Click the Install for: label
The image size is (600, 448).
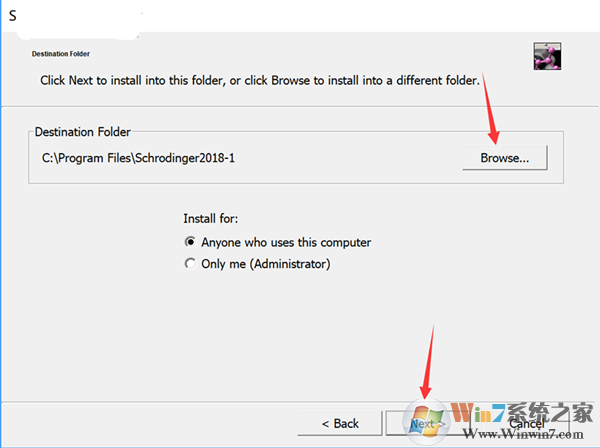click(x=210, y=218)
